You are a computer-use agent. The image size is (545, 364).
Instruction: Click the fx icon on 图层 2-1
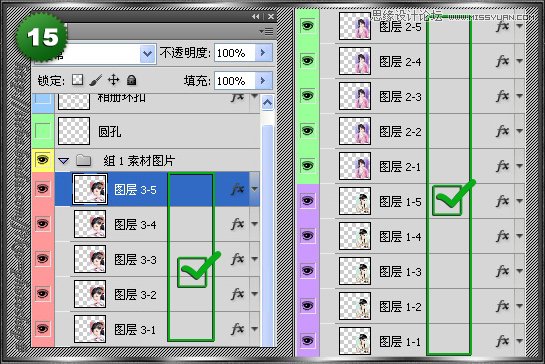click(503, 166)
